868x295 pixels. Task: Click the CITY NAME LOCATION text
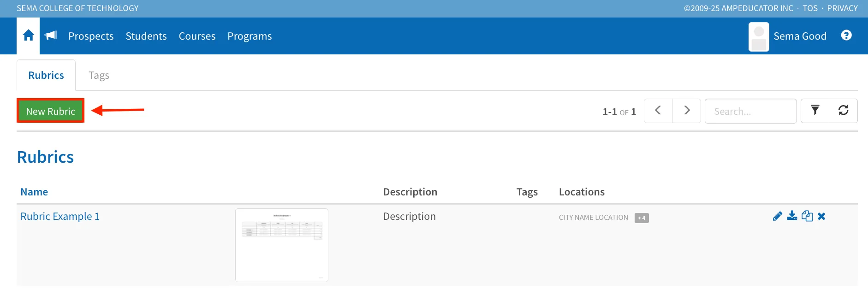point(594,218)
